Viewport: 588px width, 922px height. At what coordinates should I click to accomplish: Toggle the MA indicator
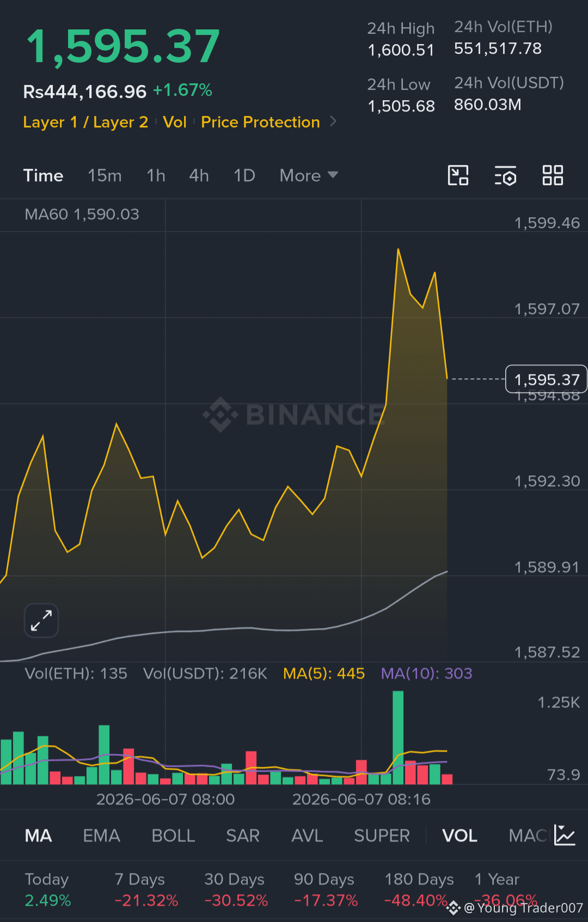(x=38, y=835)
